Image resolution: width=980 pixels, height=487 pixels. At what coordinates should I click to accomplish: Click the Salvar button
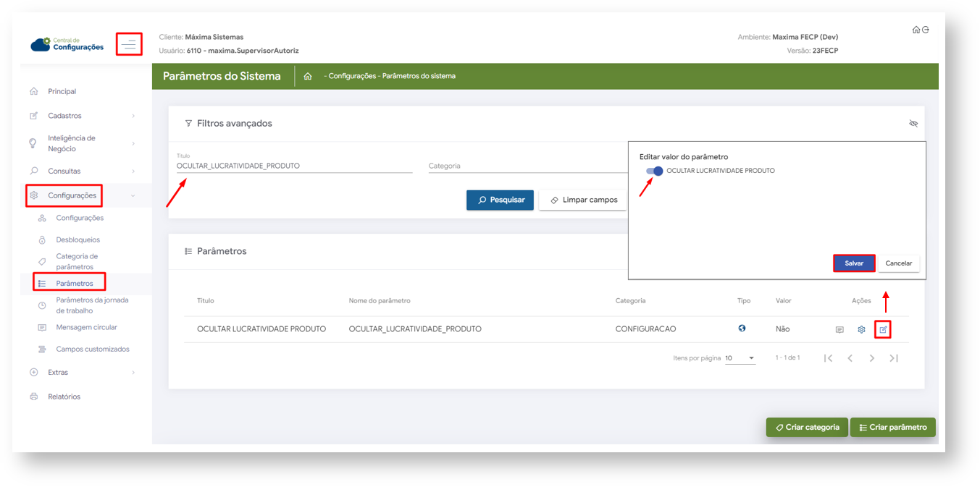point(854,263)
